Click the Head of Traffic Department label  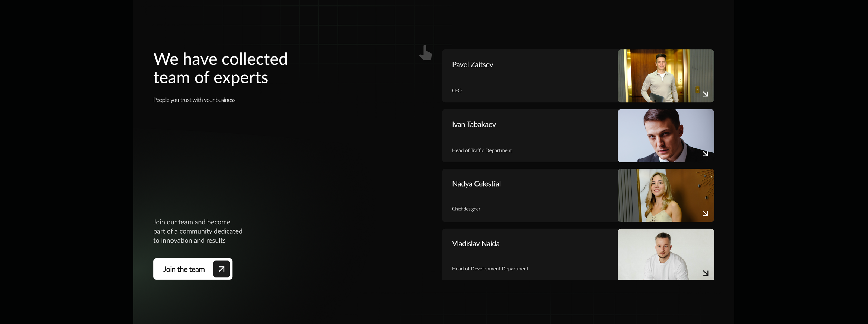[482, 150]
